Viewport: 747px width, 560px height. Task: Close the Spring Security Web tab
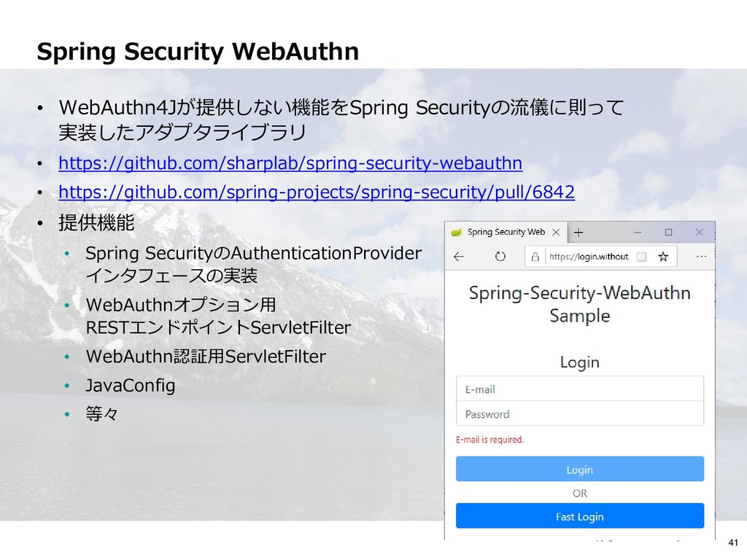point(556,233)
